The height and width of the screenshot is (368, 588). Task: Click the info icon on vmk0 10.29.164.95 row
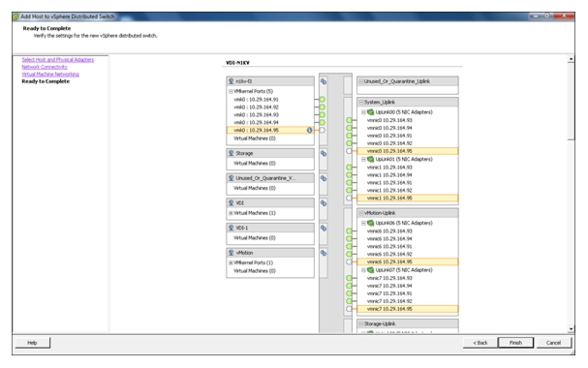click(x=309, y=130)
